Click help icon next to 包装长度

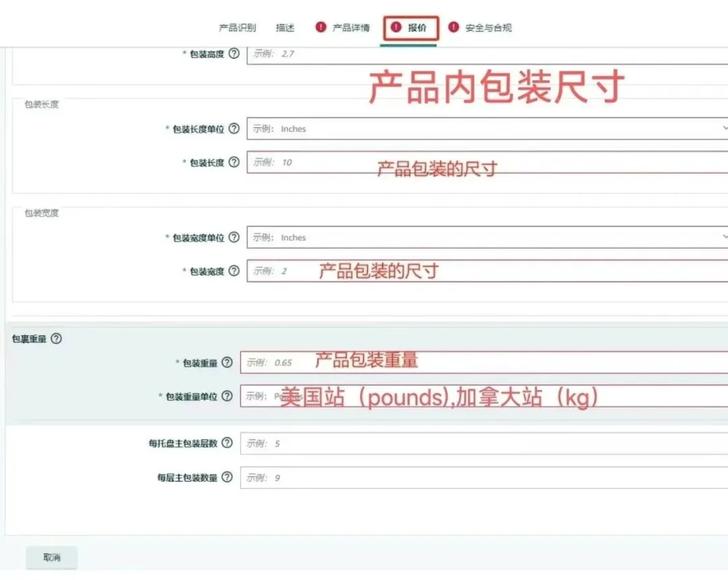(234, 162)
